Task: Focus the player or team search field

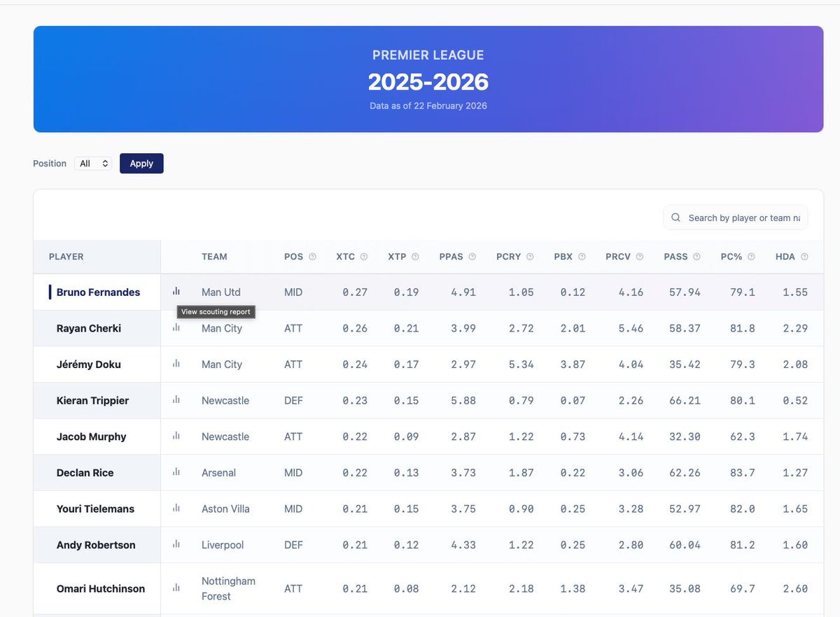Action: coord(736,218)
